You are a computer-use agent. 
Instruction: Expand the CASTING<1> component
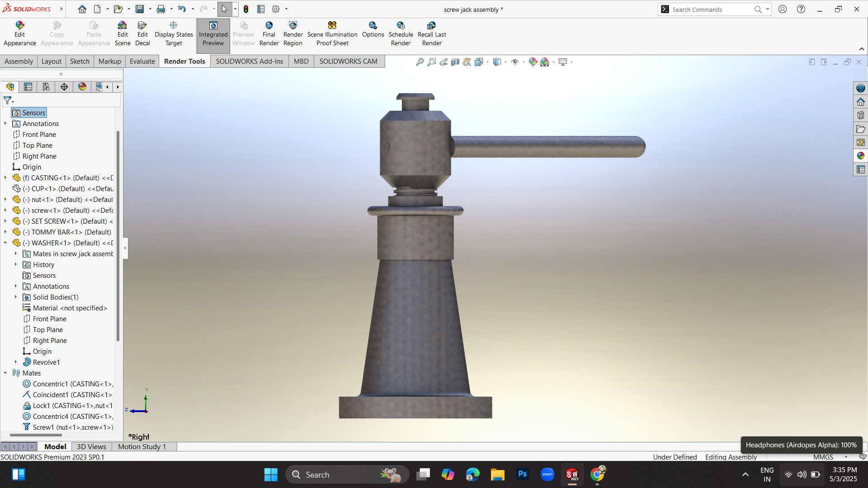[x=5, y=178]
